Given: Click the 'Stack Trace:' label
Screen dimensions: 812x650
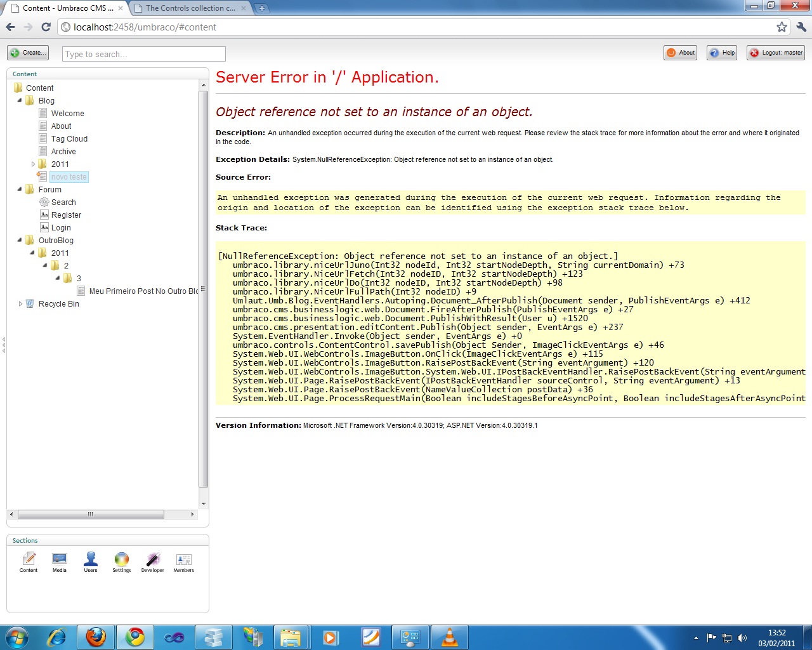Looking at the screenshot, I should (x=241, y=228).
